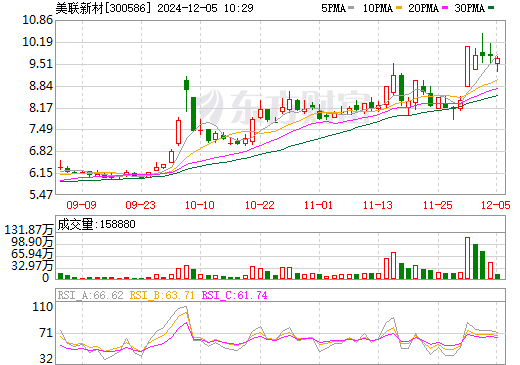
Task: Click the tallest red volume bar
Action: pos(467,258)
